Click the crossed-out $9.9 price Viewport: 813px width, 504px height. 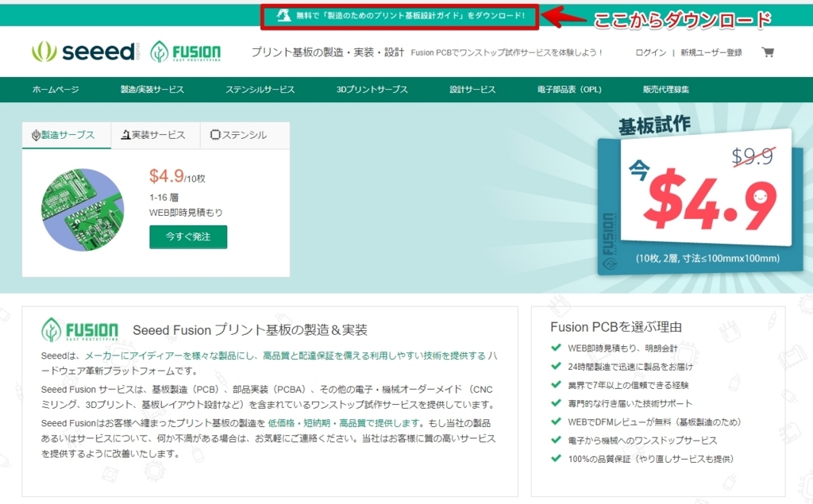coord(753,156)
